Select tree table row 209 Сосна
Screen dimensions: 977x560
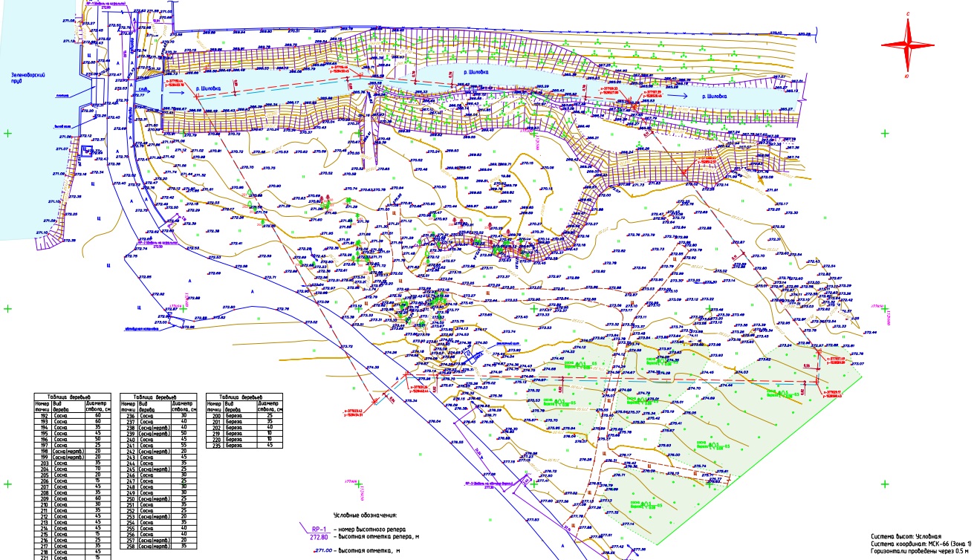73,498
